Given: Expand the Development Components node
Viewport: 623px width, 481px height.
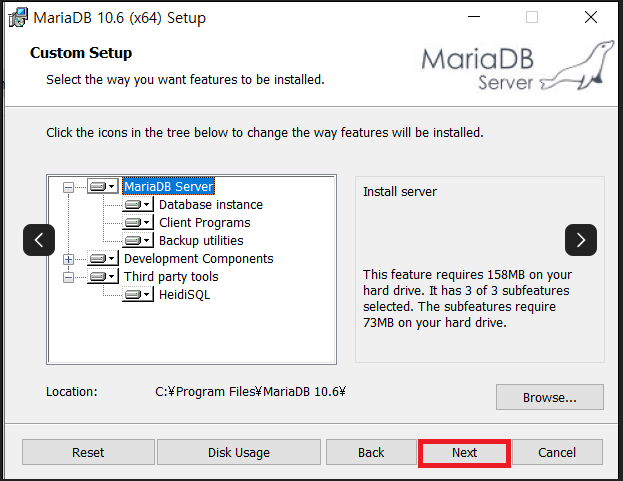Looking at the screenshot, I should pos(68,259).
